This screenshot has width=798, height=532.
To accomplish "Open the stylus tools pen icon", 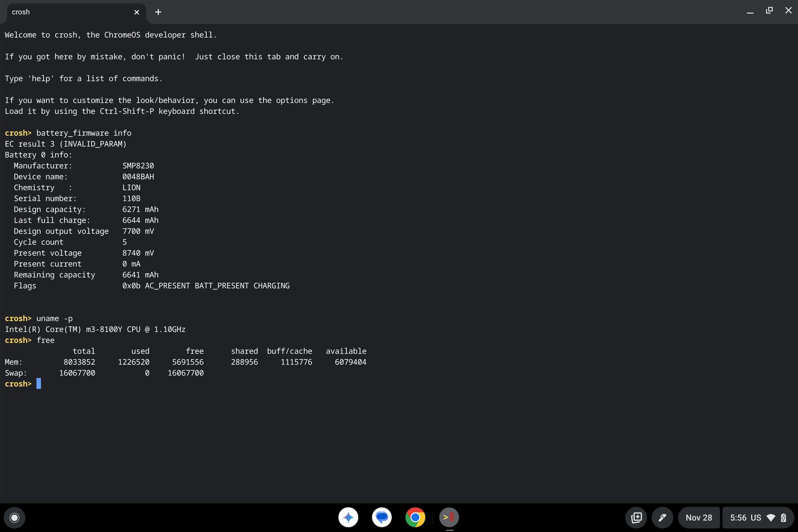I will point(663,518).
